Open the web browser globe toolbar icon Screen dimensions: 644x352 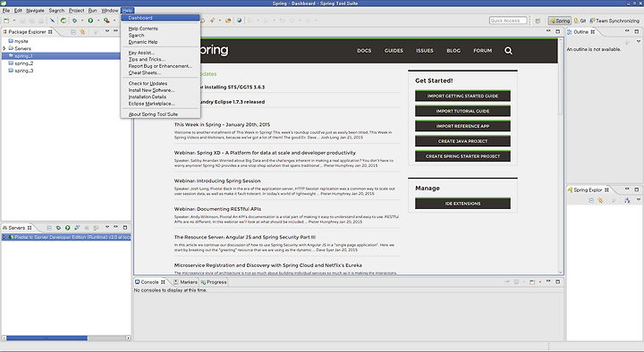pyautogui.click(x=239, y=21)
